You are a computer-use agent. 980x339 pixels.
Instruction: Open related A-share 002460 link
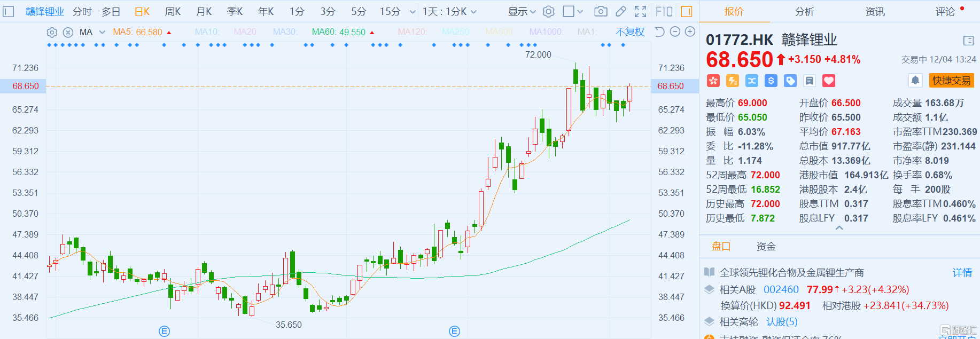(x=781, y=290)
